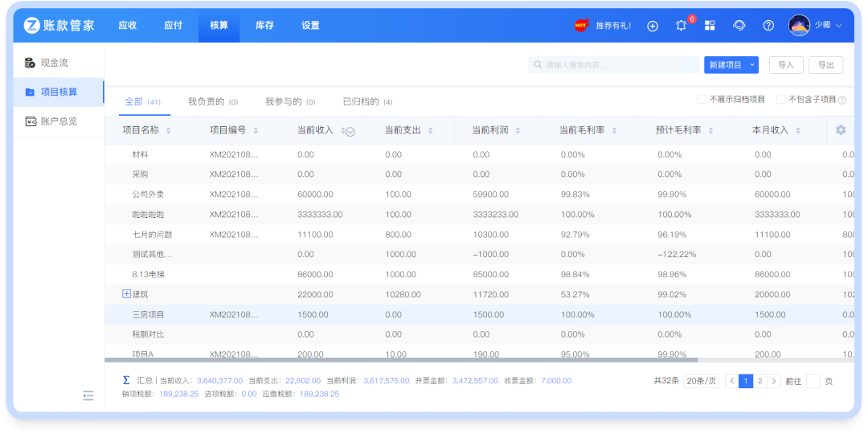Screen dimensions: 868x434
Task: Open table column settings gear
Action: [x=841, y=130]
